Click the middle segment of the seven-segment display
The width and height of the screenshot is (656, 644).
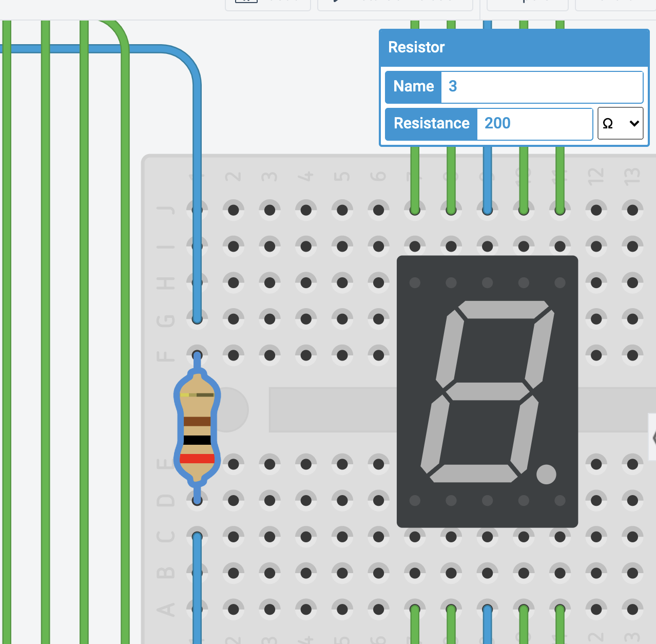click(488, 391)
